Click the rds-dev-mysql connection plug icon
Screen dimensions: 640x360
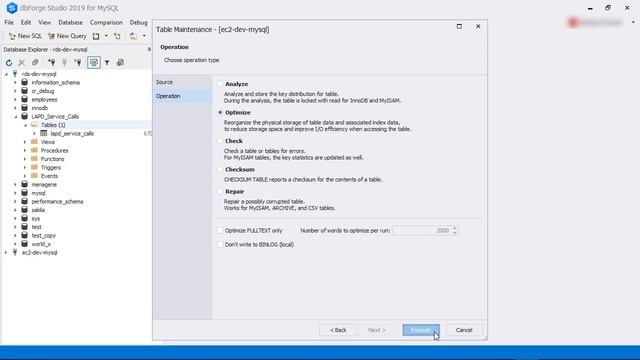(15, 74)
